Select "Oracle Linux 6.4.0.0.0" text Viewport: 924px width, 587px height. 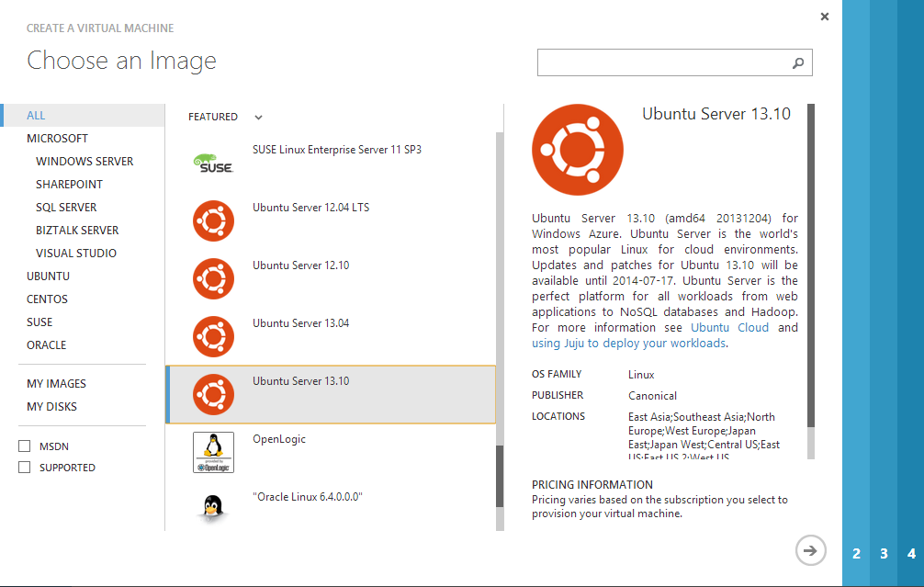308,497
